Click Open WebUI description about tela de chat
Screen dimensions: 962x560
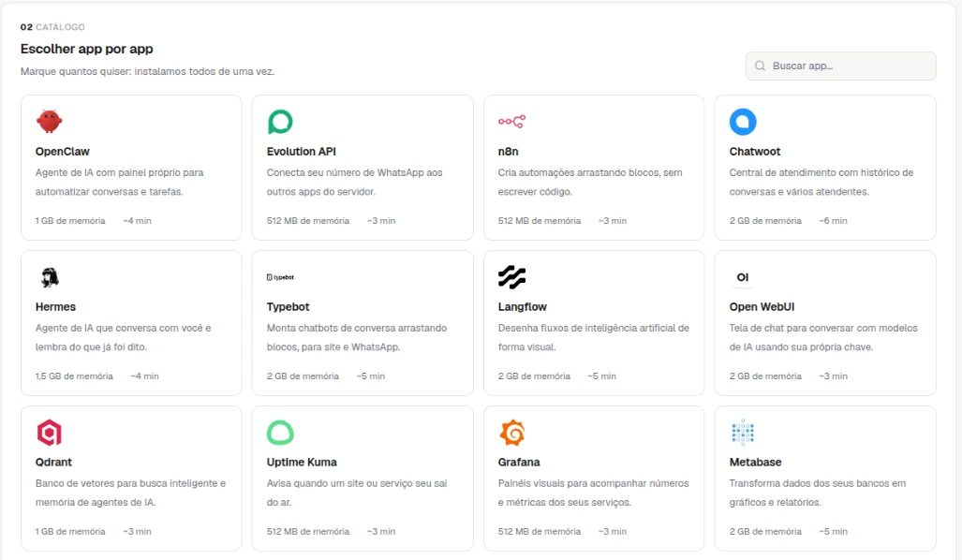(823, 337)
